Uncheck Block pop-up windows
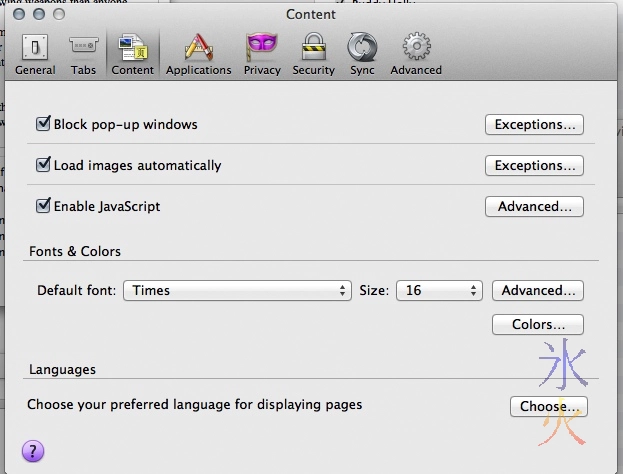 (43, 124)
